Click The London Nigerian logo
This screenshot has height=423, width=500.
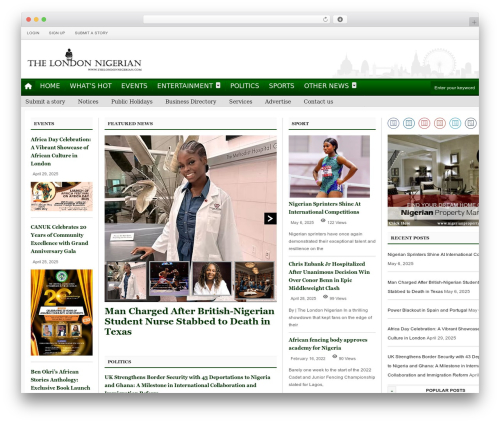pyautogui.click(x=85, y=61)
